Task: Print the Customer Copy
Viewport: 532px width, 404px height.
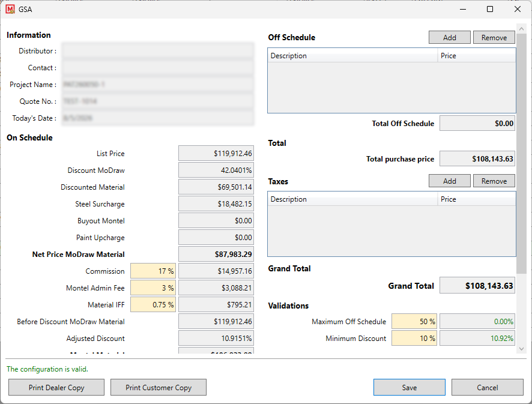Action: (x=159, y=387)
